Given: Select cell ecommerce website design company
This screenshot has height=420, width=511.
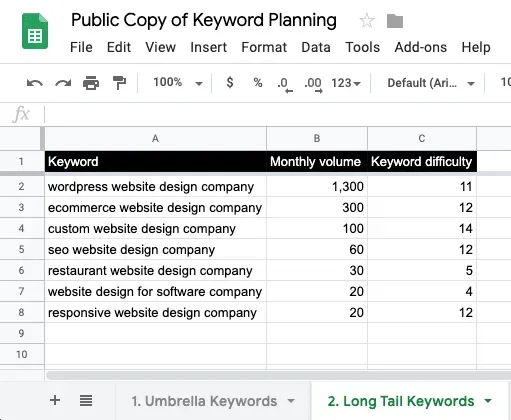Looking at the screenshot, I should click(156, 207).
